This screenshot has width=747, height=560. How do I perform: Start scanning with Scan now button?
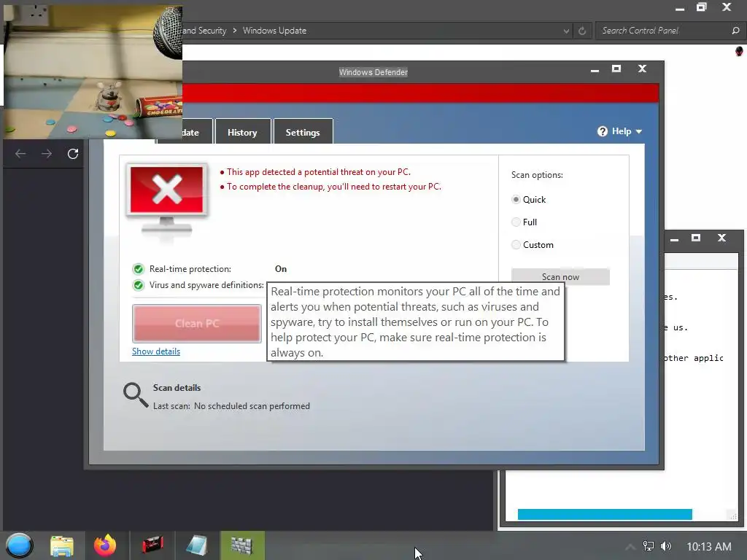click(x=560, y=276)
